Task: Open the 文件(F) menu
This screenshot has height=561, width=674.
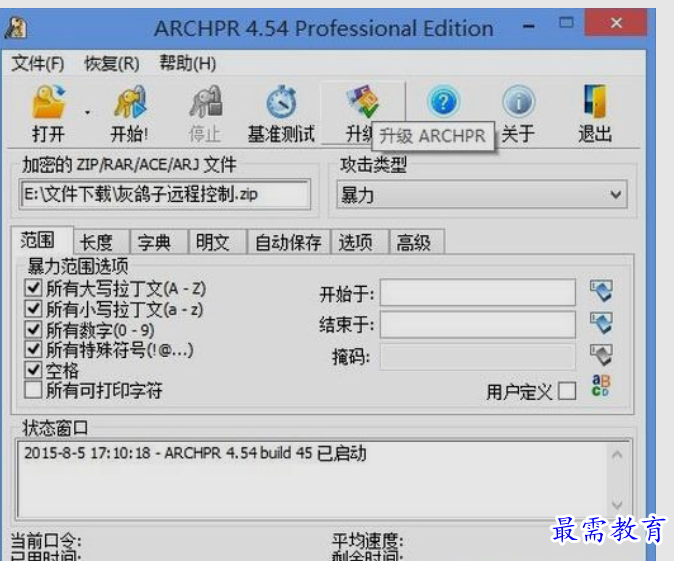Action: (37, 64)
